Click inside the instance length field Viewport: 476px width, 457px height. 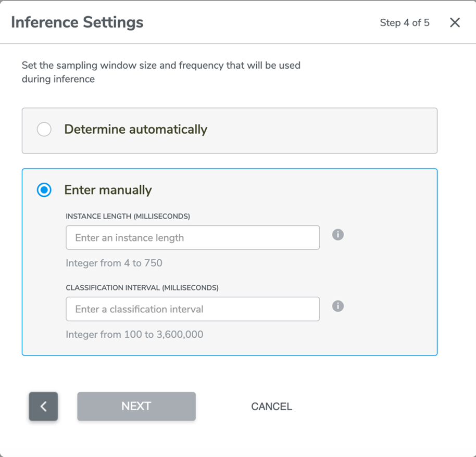click(193, 237)
